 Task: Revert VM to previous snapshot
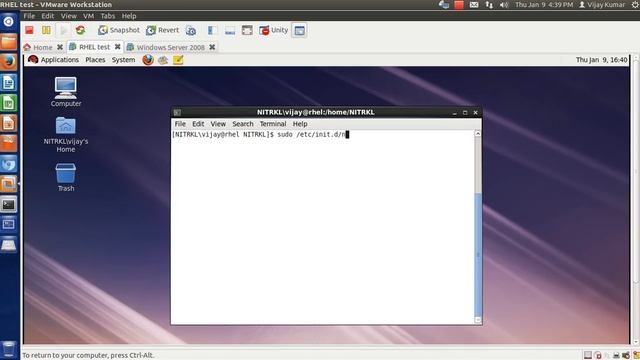click(162, 30)
